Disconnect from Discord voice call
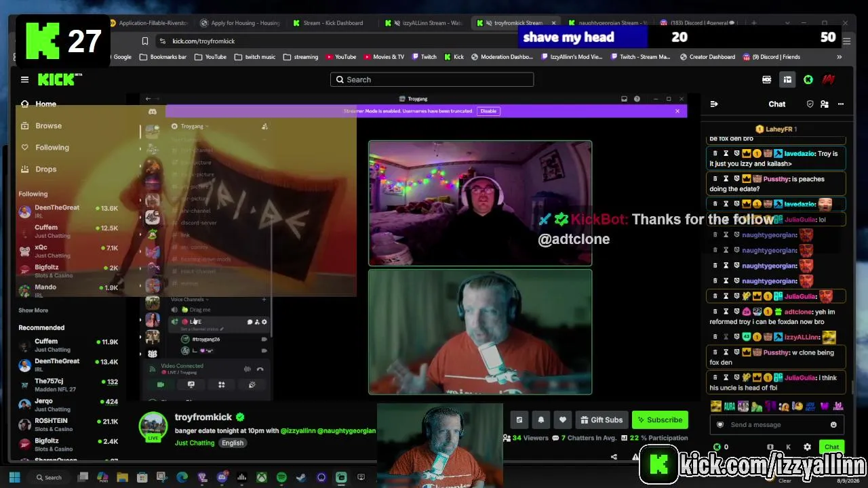Viewport: 868px width, 488px height. coord(260,369)
